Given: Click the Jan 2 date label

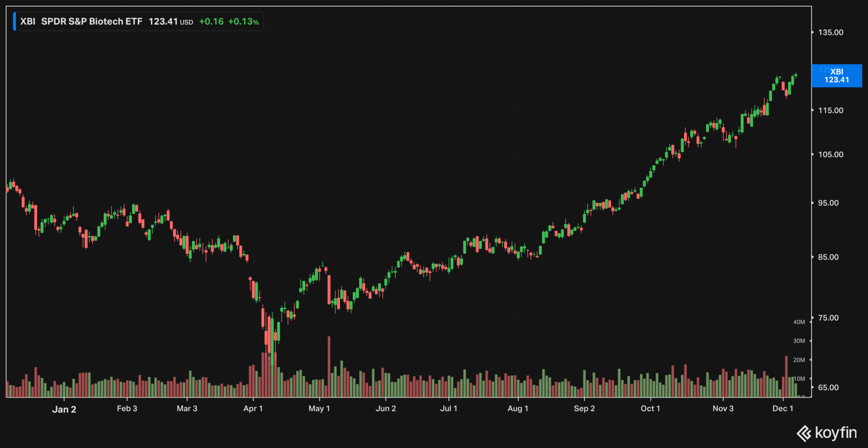Looking at the screenshot, I should click(64, 409).
